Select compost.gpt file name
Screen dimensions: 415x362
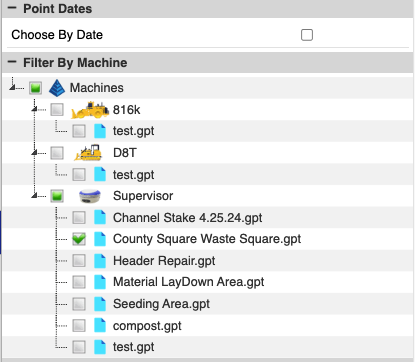(147, 326)
